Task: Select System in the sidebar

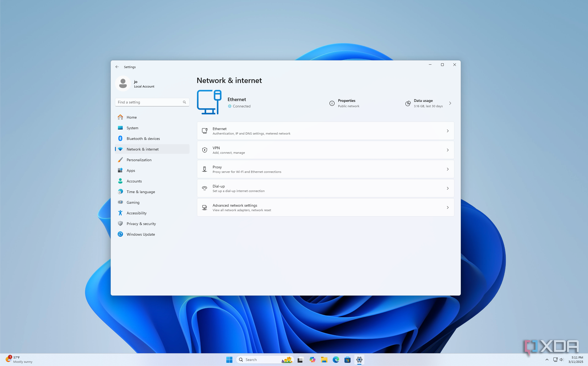Action: point(152,128)
